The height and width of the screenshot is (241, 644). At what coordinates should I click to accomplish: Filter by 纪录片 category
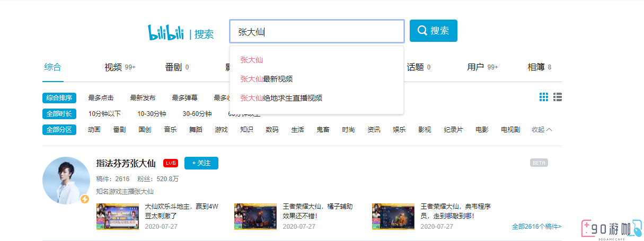click(x=453, y=130)
